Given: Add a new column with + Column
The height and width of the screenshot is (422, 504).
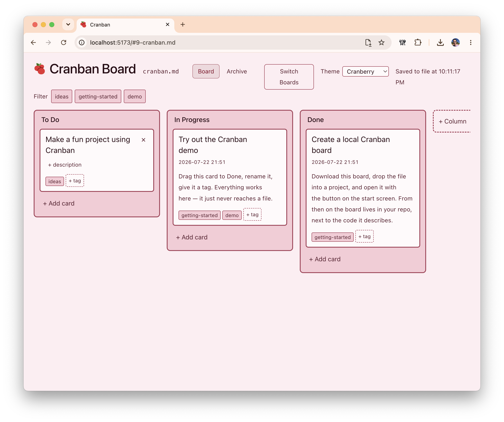Looking at the screenshot, I should coord(452,121).
